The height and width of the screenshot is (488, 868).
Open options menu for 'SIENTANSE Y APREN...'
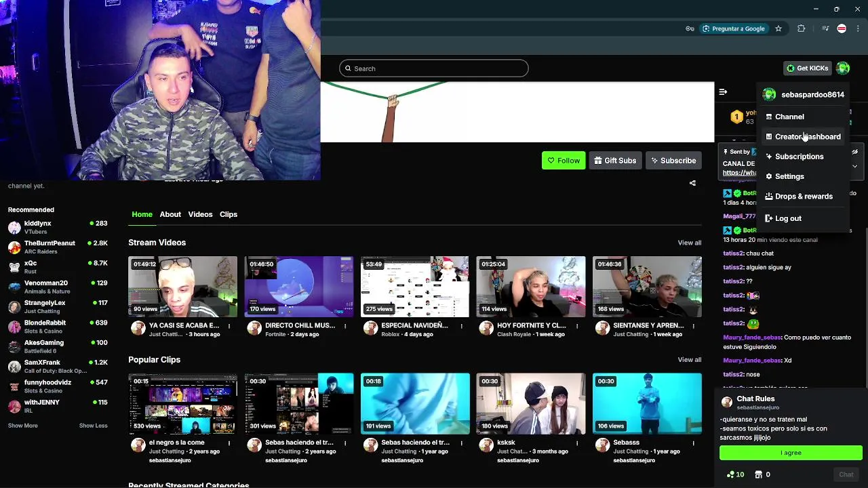click(x=693, y=326)
